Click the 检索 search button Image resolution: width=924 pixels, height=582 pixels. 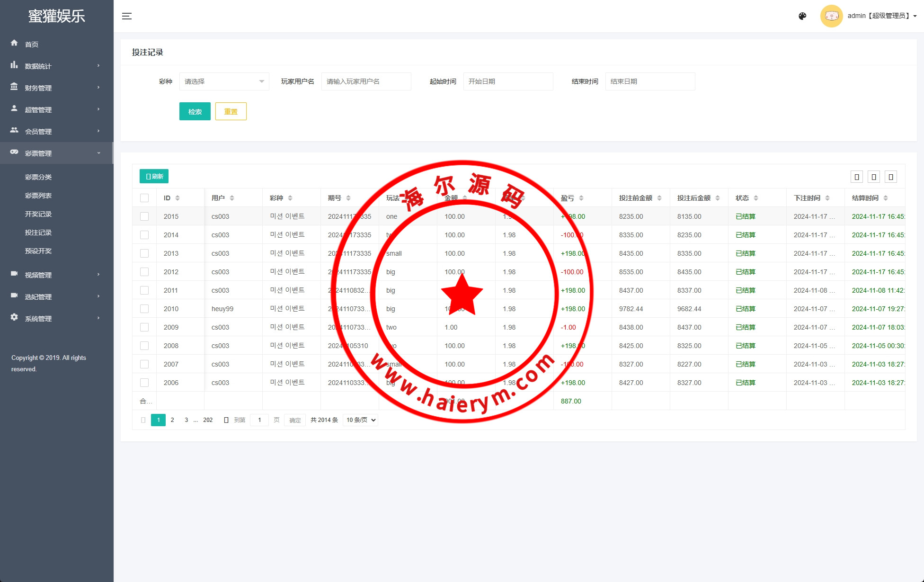(195, 111)
